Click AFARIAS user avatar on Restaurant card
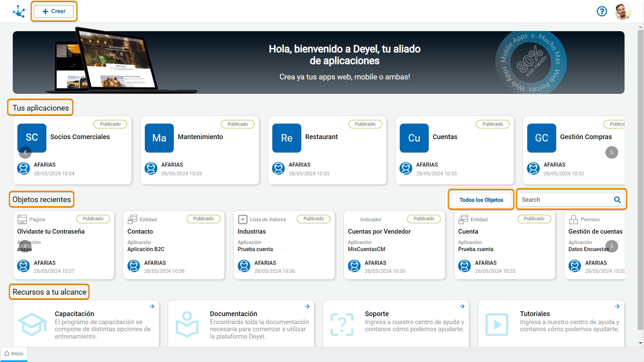644x362 pixels. pos(278,168)
